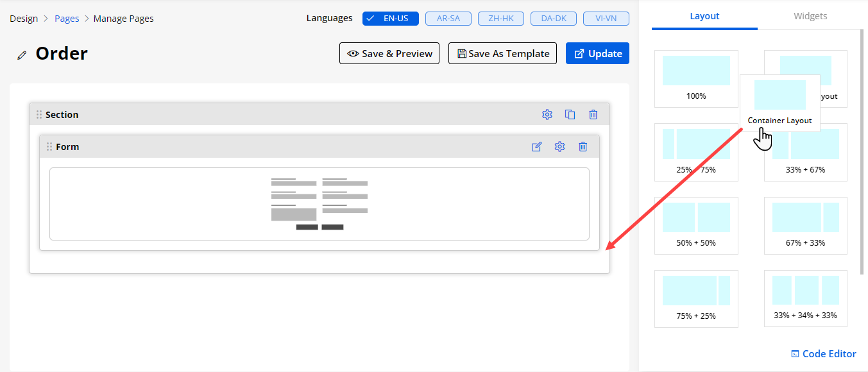The height and width of the screenshot is (372, 868).
Task: Delete the Section using trash icon
Action: (x=593, y=115)
